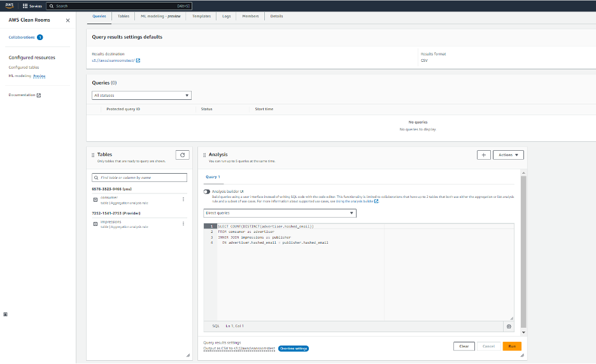Click the code editor resize corner

pos(511,318)
